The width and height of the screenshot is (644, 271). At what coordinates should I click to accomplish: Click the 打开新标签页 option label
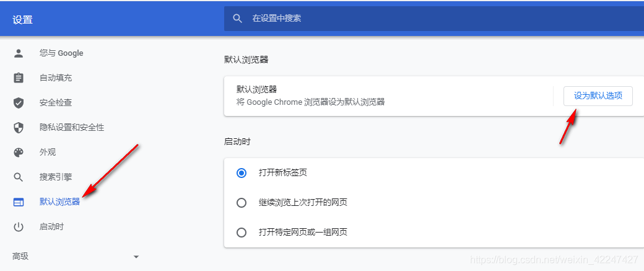coord(283,173)
